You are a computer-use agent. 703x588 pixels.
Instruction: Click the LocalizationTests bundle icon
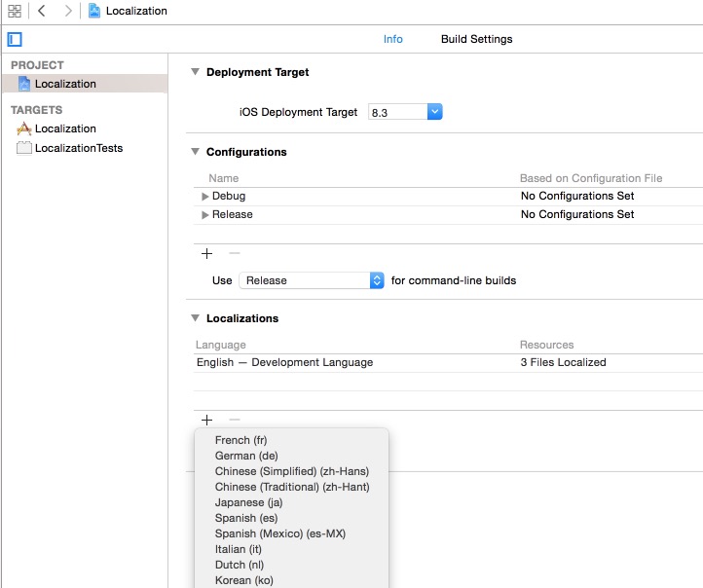point(24,148)
